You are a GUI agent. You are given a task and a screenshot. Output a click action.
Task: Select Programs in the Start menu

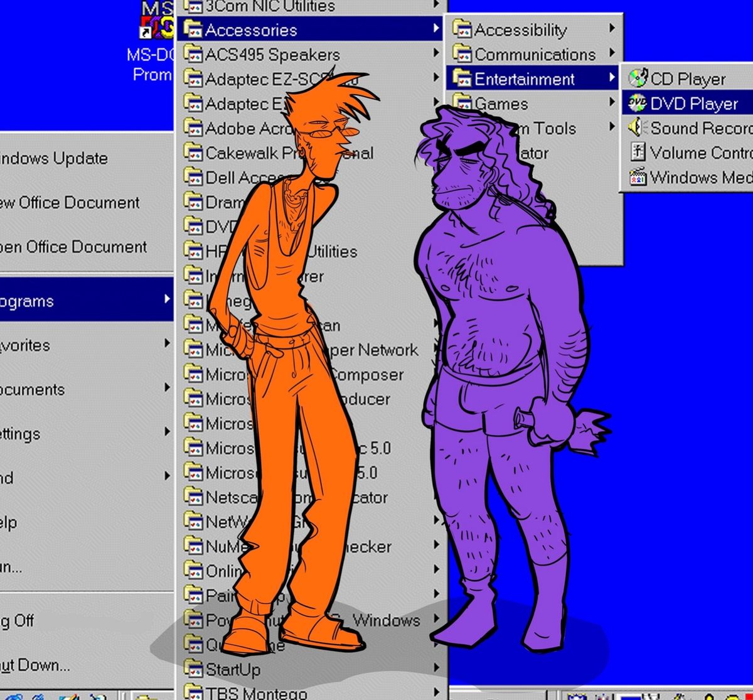click(87, 301)
